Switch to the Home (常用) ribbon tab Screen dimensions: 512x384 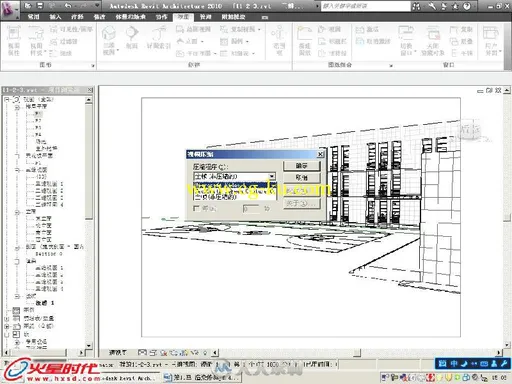(33, 17)
